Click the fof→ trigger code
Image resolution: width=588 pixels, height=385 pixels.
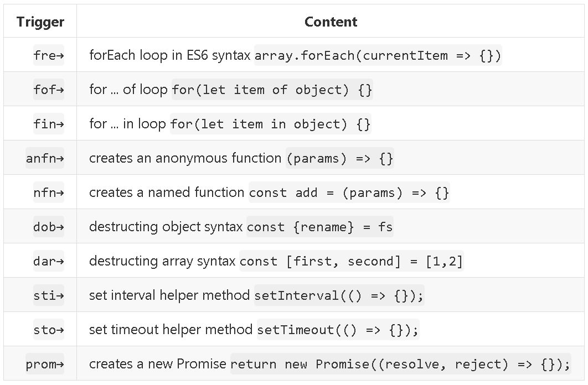pos(49,90)
